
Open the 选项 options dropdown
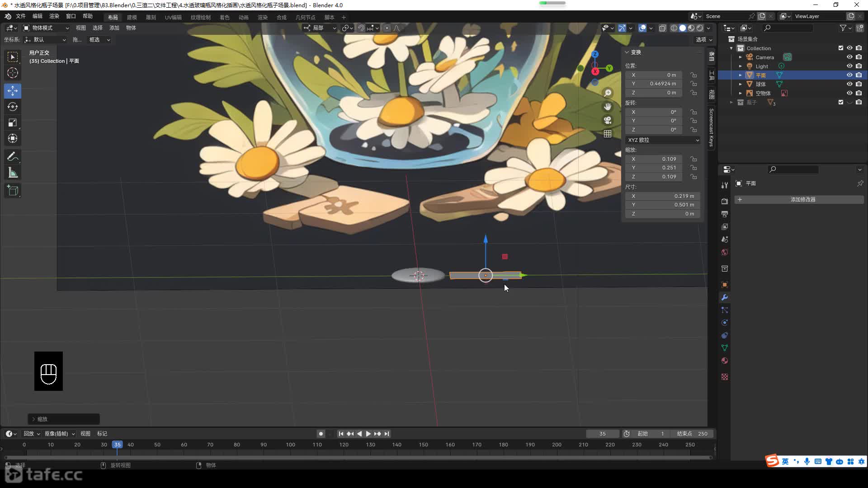pos(704,40)
